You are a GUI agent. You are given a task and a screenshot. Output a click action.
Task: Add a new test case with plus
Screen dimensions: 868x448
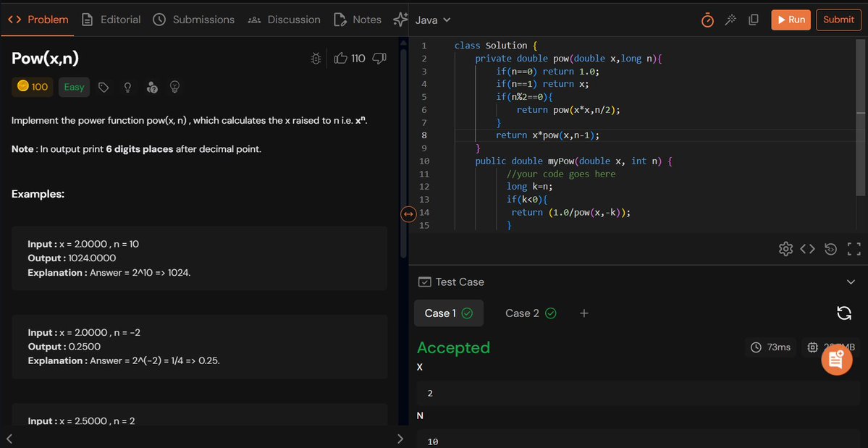pos(583,313)
